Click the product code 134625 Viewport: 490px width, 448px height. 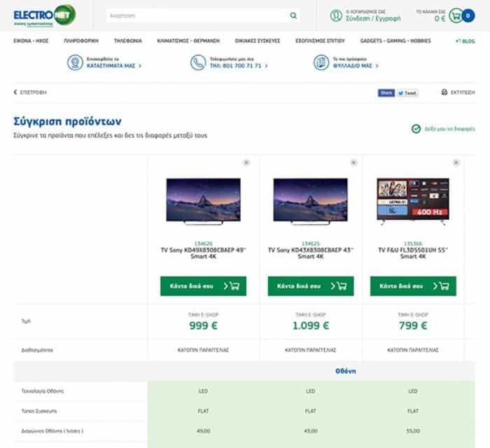(x=311, y=244)
